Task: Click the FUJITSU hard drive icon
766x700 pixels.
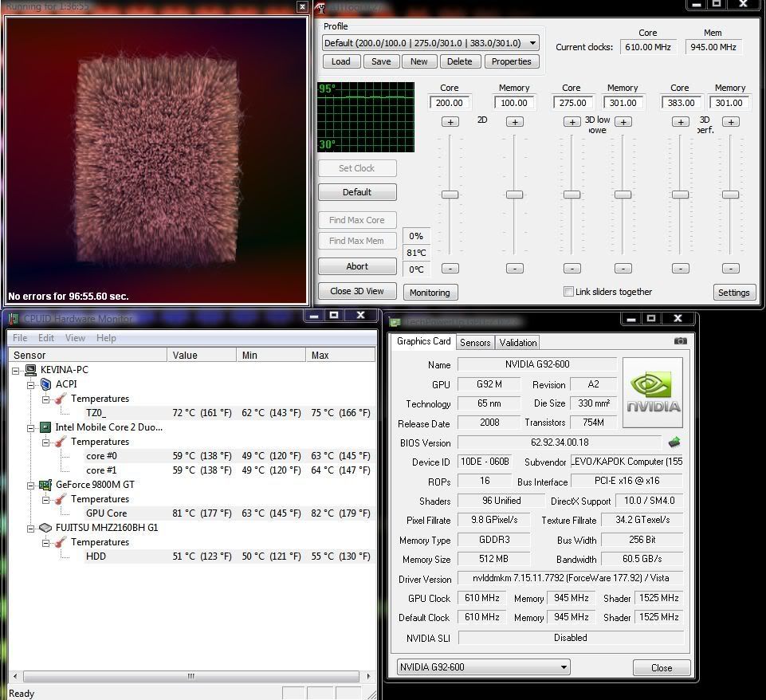Action: tap(45, 528)
